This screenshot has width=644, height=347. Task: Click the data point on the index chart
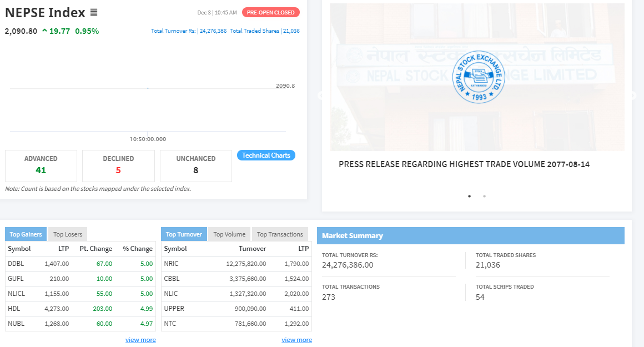click(148, 88)
